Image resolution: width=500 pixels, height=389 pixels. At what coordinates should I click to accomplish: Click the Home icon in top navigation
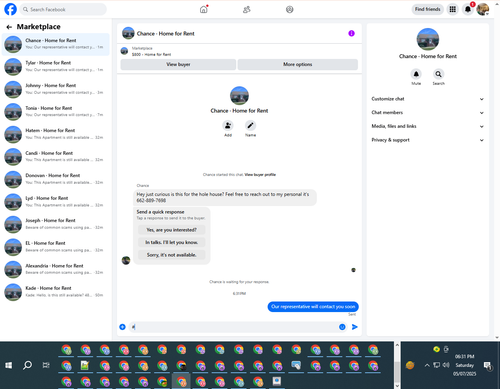click(x=204, y=9)
